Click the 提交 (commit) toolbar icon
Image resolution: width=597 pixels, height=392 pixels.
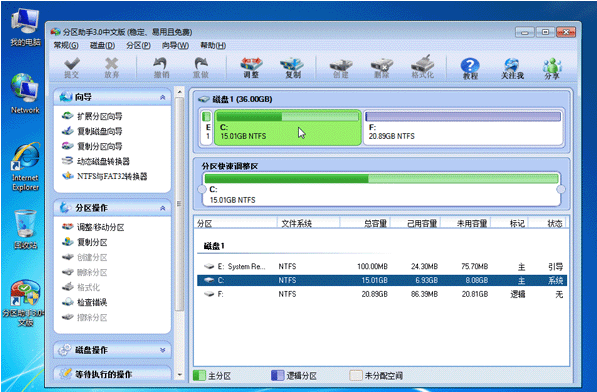click(x=72, y=68)
